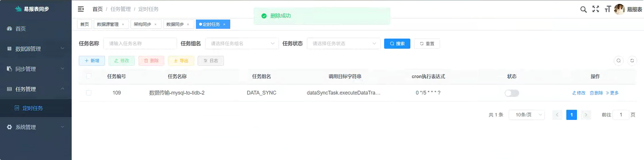
Task: Open the header search magnifier icon
Action: (x=583, y=9)
